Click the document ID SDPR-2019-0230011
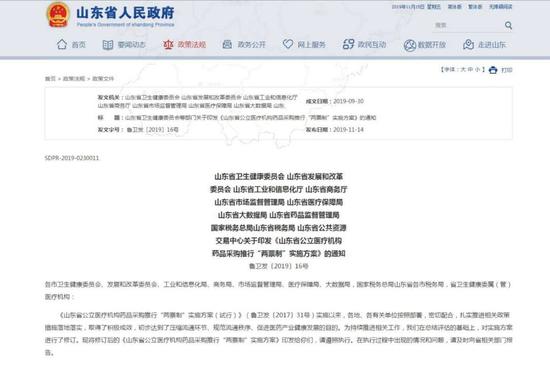550x365 pixels. (x=72, y=158)
